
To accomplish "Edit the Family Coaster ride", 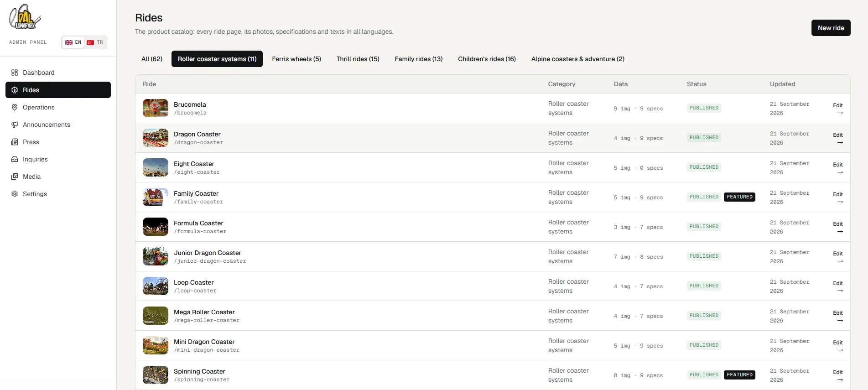I will tap(838, 198).
